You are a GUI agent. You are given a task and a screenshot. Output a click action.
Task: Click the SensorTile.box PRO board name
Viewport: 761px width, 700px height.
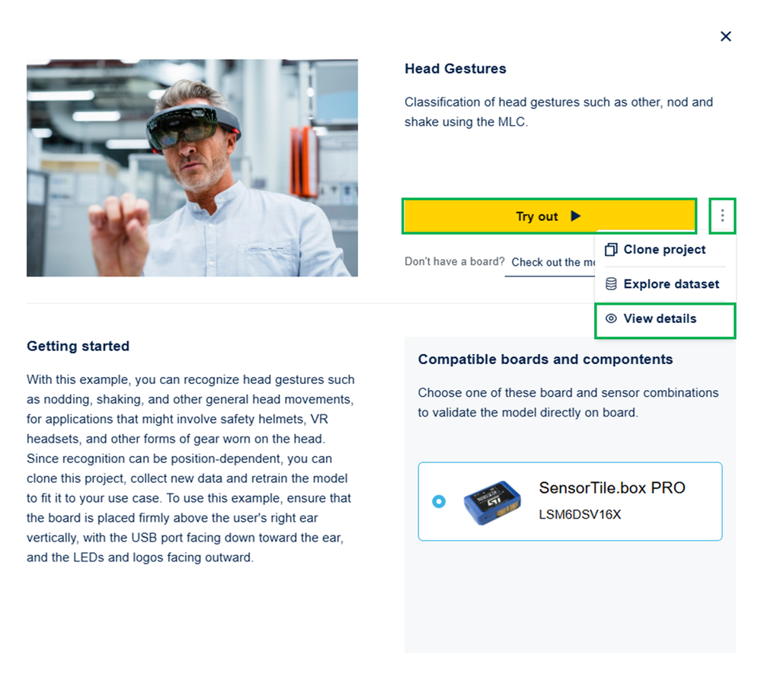[x=612, y=488]
